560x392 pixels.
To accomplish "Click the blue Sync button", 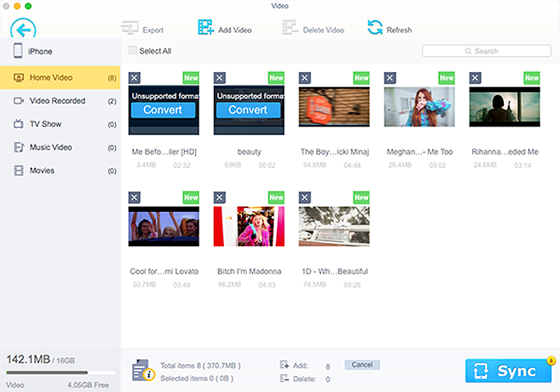I will tap(508, 371).
